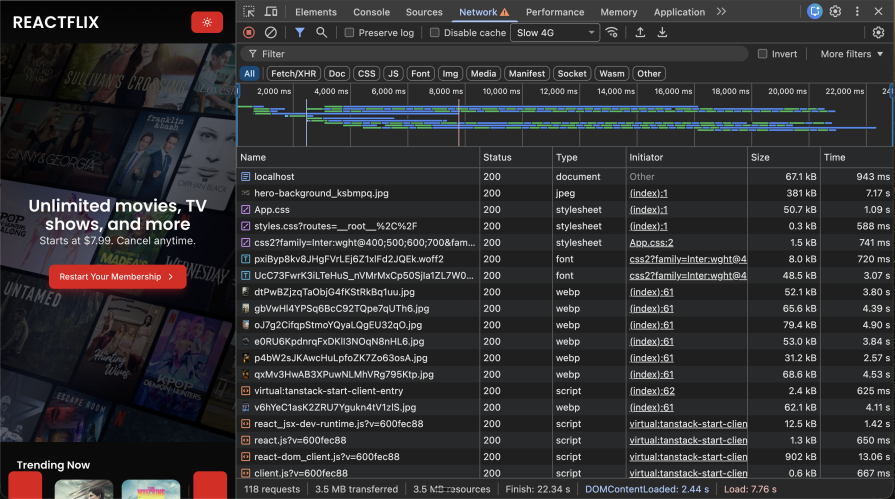Viewport: 895px width, 499px height.
Task: Expand the More filters dropdown
Action: [x=851, y=54]
